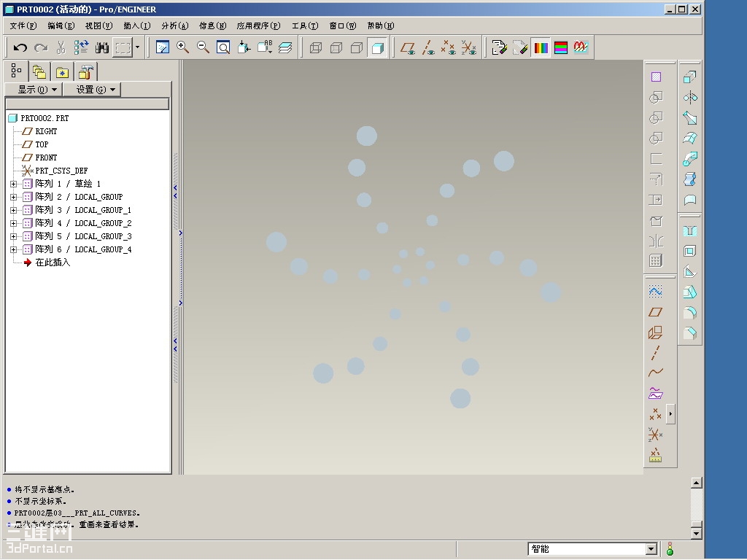Toggle coordinate systems display
The height and width of the screenshot is (560, 747).
[469, 47]
